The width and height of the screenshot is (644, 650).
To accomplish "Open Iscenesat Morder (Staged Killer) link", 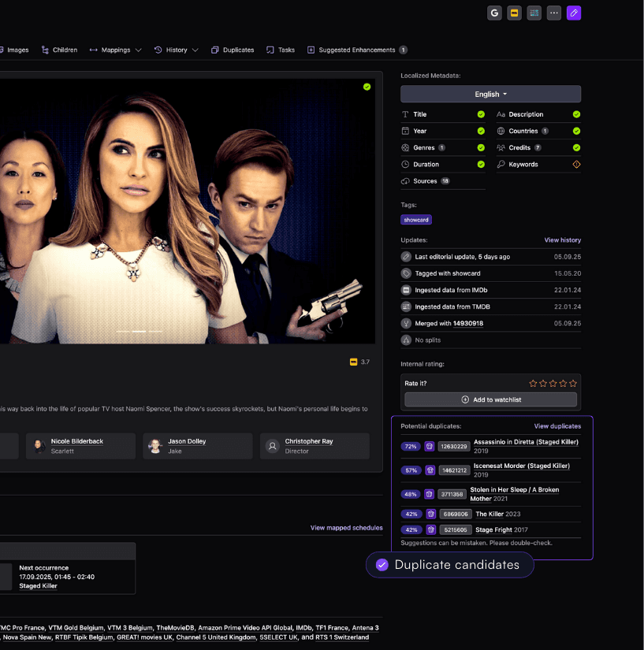I will click(x=522, y=466).
